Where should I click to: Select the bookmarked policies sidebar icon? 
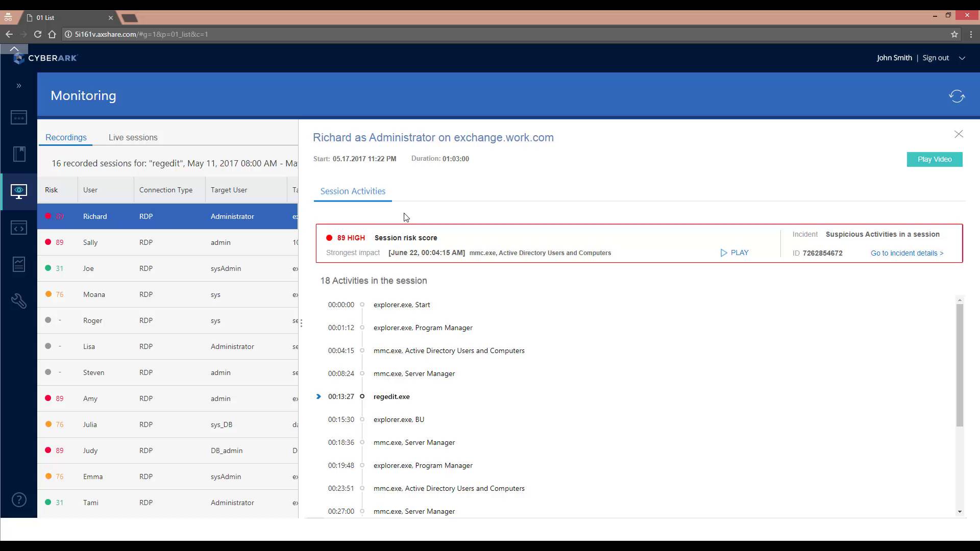point(18,154)
